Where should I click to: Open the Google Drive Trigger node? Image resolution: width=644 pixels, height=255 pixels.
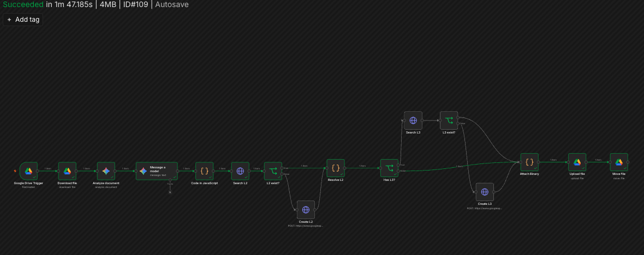pyautogui.click(x=28, y=171)
